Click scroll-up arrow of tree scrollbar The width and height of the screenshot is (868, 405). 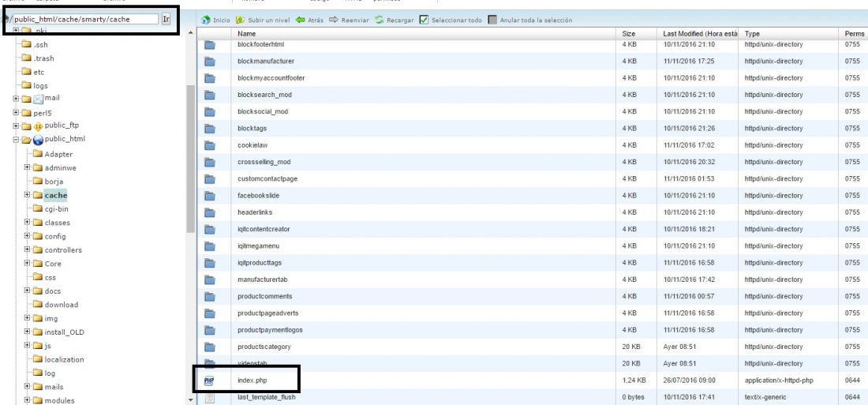click(x=191, y=33)
